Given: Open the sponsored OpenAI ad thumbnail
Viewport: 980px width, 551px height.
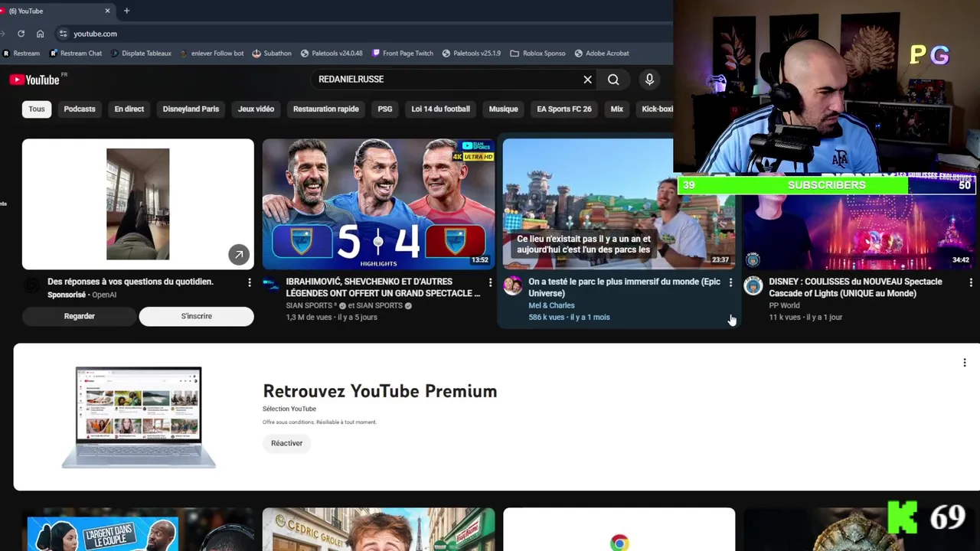Looking at the screenshot, I should click(138, 204).
